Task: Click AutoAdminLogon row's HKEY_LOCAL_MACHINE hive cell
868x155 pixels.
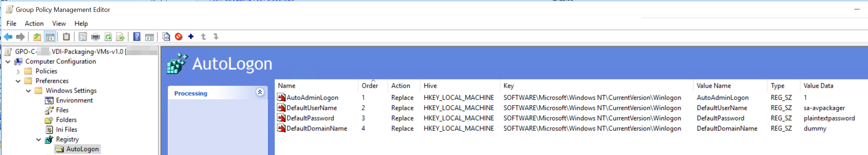Action: click(458, 98)
